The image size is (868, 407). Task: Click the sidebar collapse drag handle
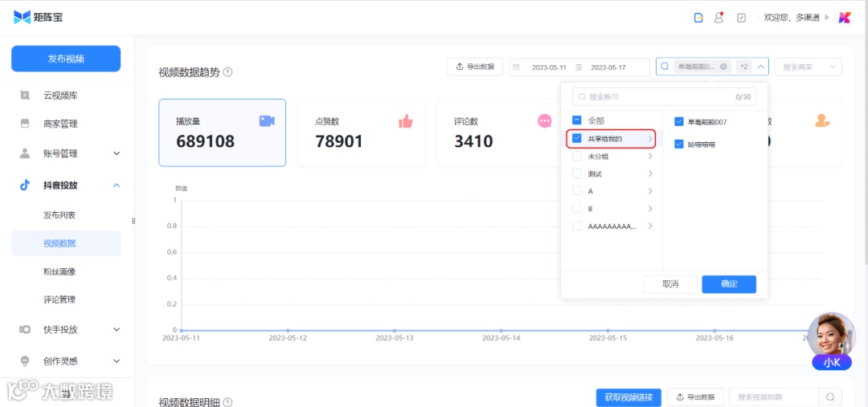(x=133, y=222)
